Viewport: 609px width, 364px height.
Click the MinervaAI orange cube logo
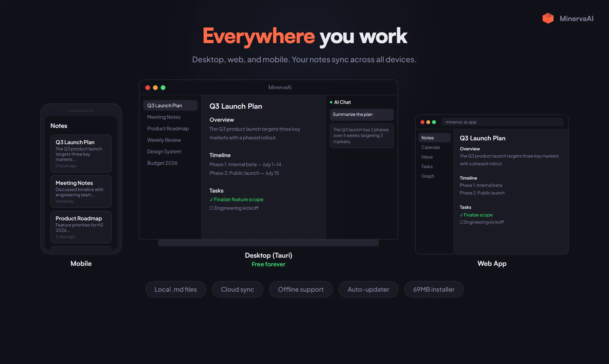(548, 18)
